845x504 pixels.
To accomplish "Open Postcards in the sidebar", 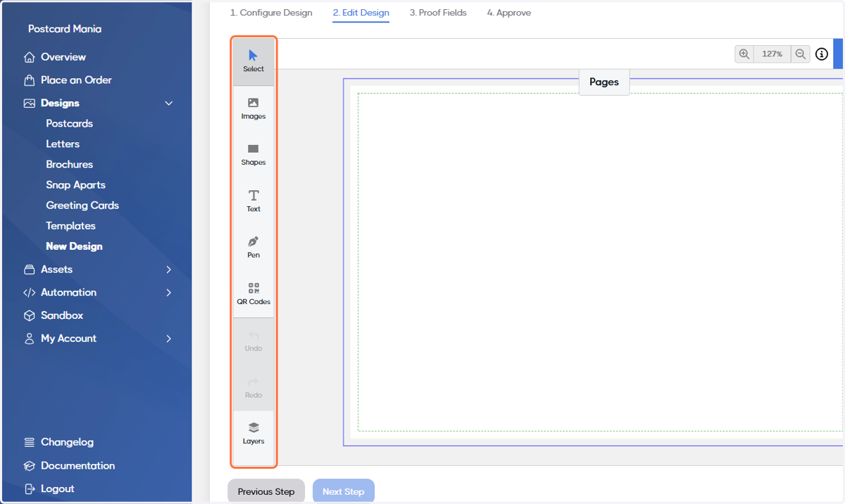I will [70, 123].
